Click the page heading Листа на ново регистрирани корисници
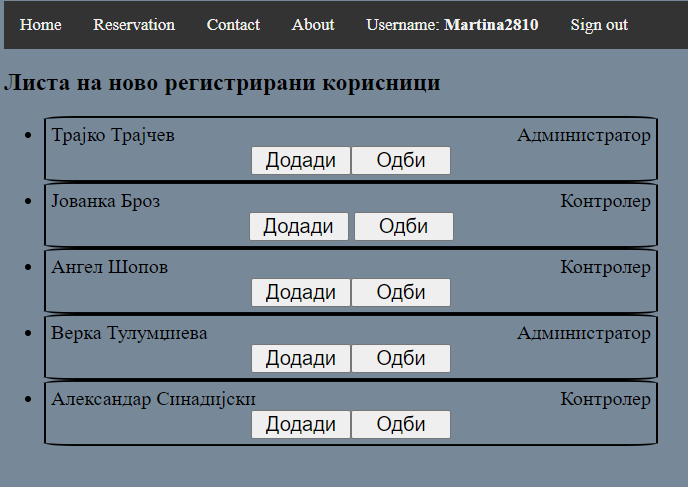This screenshot has width=688, height=487. coord(222,83)
